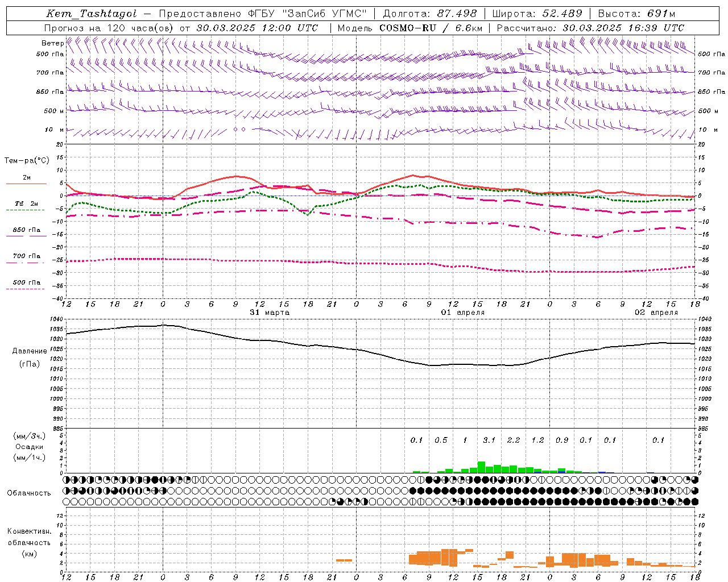728x582 pixels.
Task: Click the tallest green precipitation bar
Action: coord(481,467)
